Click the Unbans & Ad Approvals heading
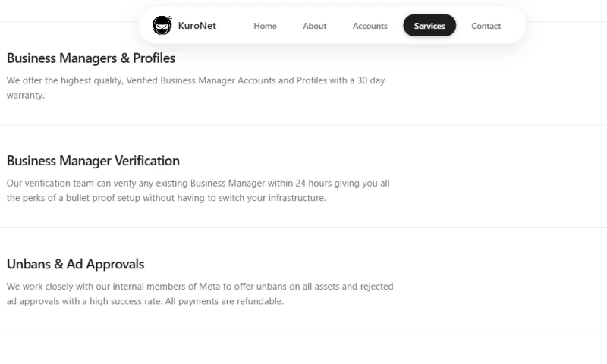 pyautogui.click(x=75, y=264)
